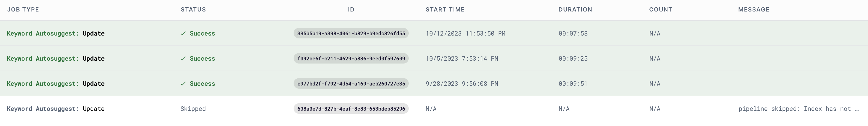
Task: Sort by the Status column header
Action: point(193,9)
